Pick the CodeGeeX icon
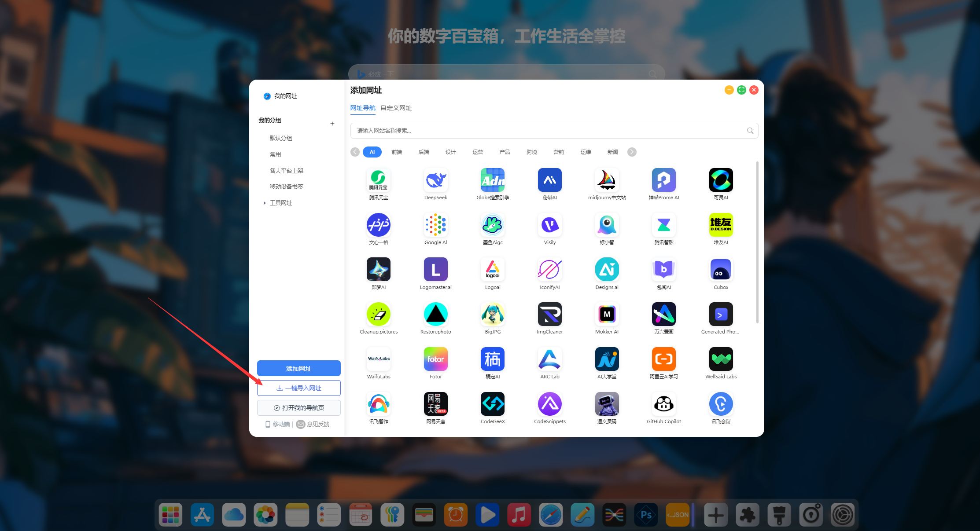Image resolution: width=980 pixels, height=531 pixels. pyautogui.click(x=492, y=404)
